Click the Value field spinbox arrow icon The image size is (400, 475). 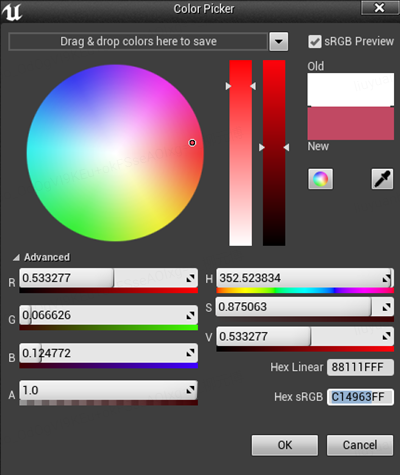386,336
